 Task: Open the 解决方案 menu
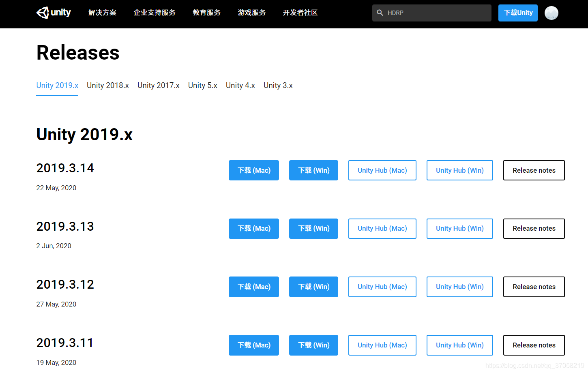[103, 13]
